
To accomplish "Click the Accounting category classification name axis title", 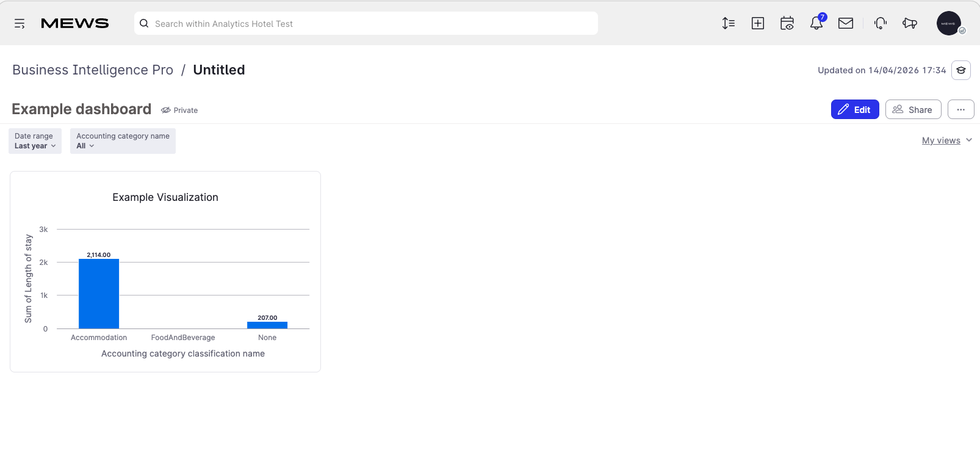I will [x=183, y=354].
